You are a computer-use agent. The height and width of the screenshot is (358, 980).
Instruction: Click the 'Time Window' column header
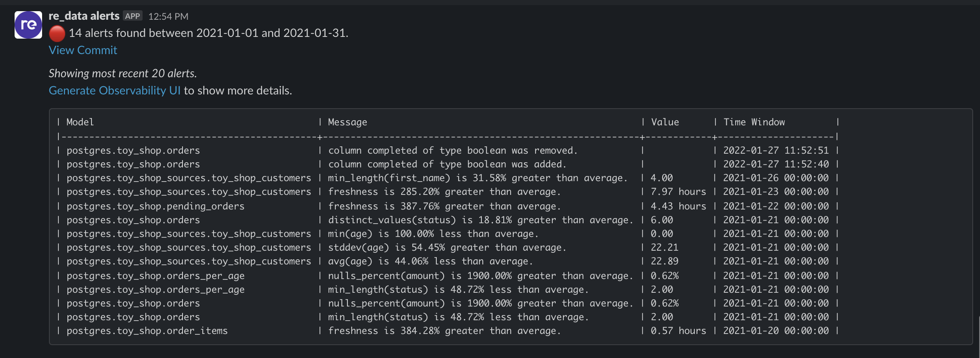[x=754, y=122]
